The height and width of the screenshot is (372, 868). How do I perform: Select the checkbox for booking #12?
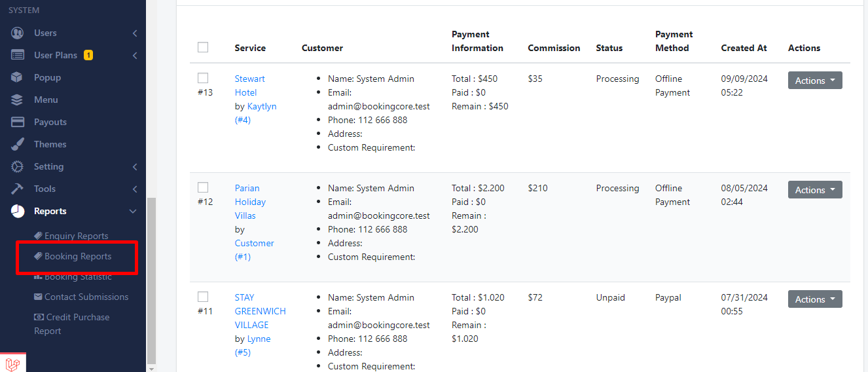pyautogui.click(x=203, y=187)
